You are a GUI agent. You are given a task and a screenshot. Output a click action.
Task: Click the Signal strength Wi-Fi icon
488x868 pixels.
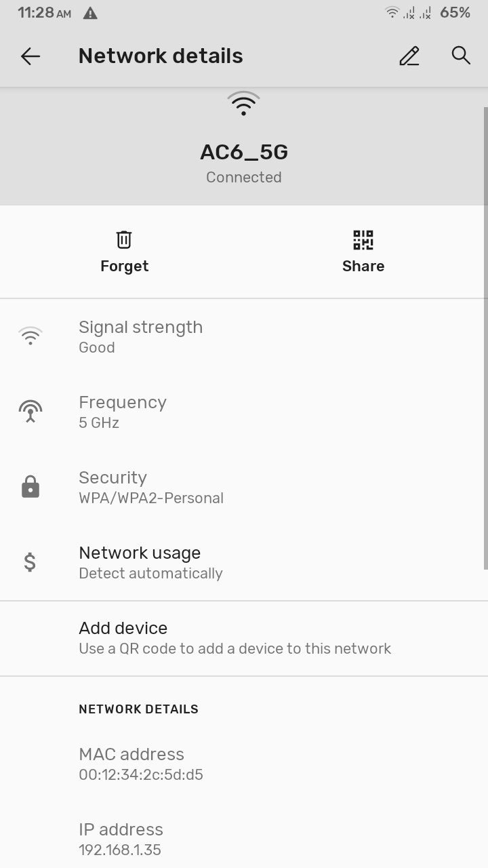[x=30, y=336]
